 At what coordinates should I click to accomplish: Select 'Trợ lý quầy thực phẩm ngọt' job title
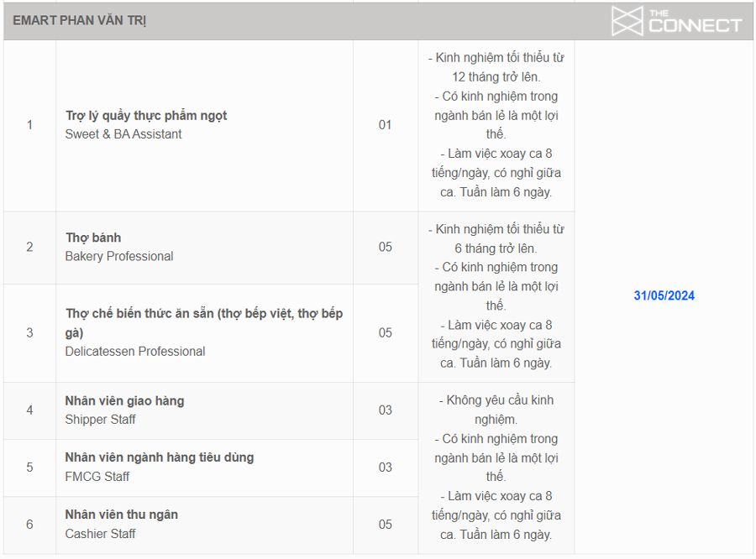pyautogui.click(x=146, y=116)
